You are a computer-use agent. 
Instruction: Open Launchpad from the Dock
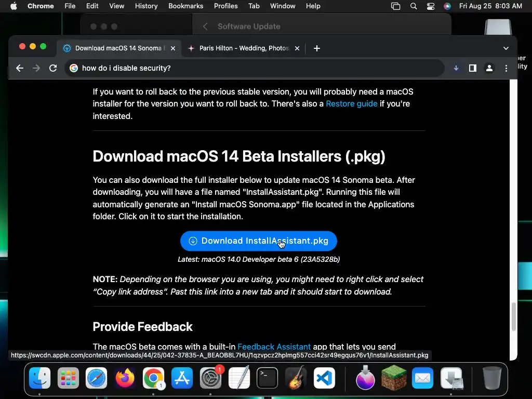[x=68, y=378]
